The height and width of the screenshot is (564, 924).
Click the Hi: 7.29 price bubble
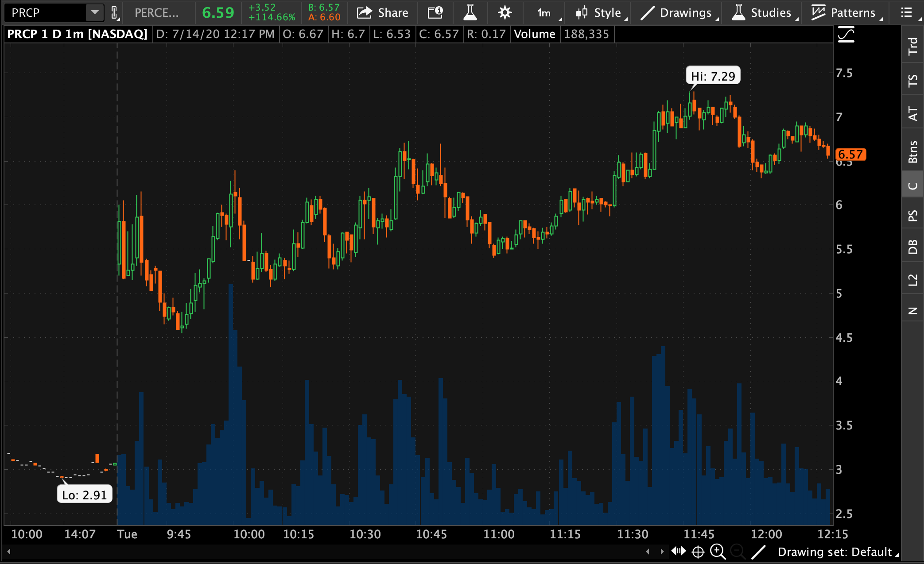713,76
